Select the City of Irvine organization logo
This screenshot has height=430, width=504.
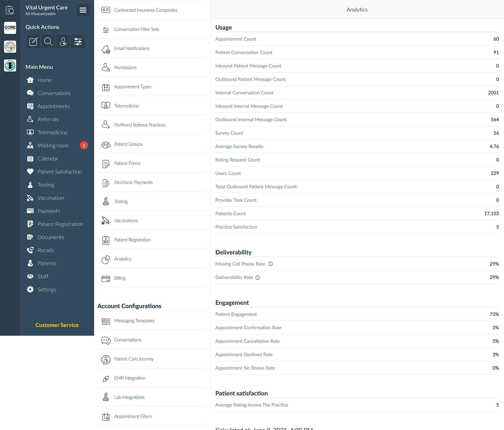pos(10,65)
